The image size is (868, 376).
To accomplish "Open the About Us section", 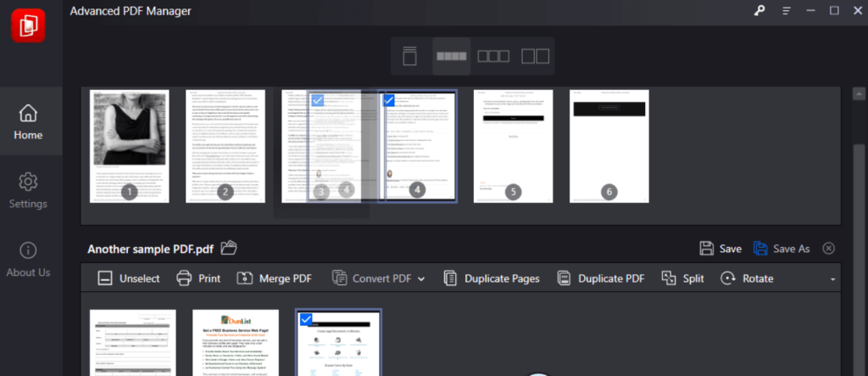I will tap(28, 260).
